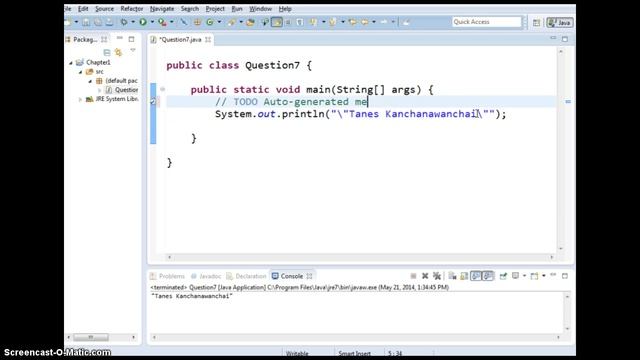This screenshot has height=360, width=640.
Task: Click the Back navigation arrow in toolbar
Action: pos(364,22)
